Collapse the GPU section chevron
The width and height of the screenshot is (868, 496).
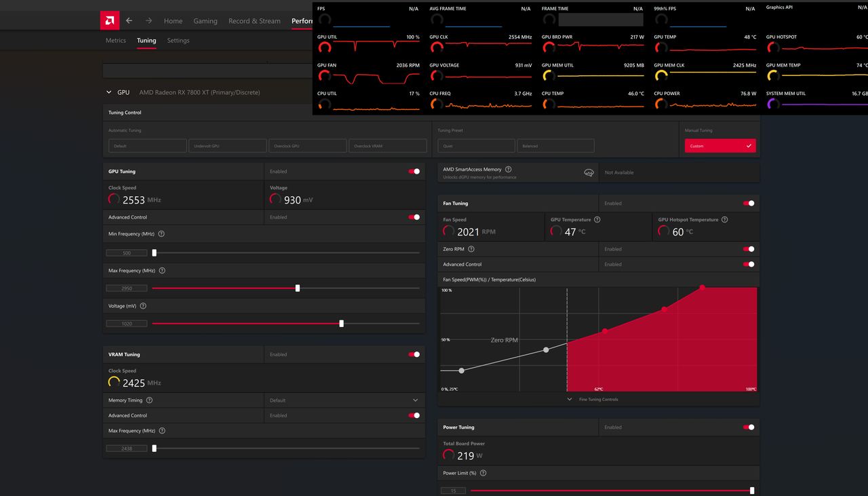tap(108, 92)
